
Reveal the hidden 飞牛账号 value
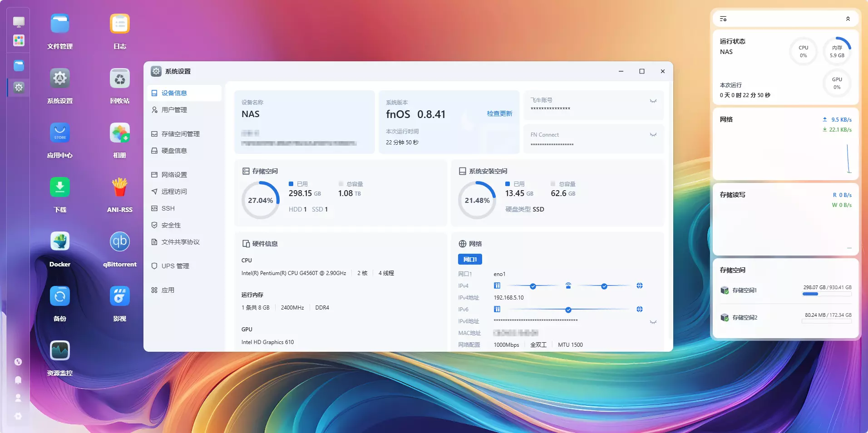[x=653, y=101]
